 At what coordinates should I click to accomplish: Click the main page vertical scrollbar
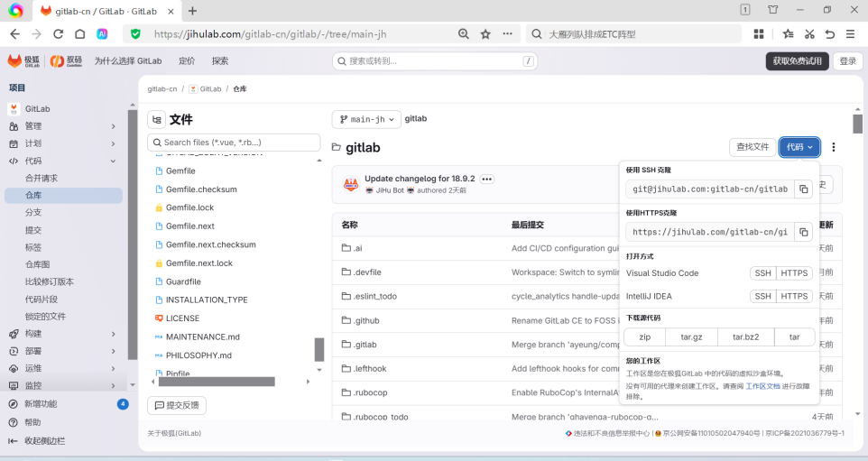(x=857, y=124)
